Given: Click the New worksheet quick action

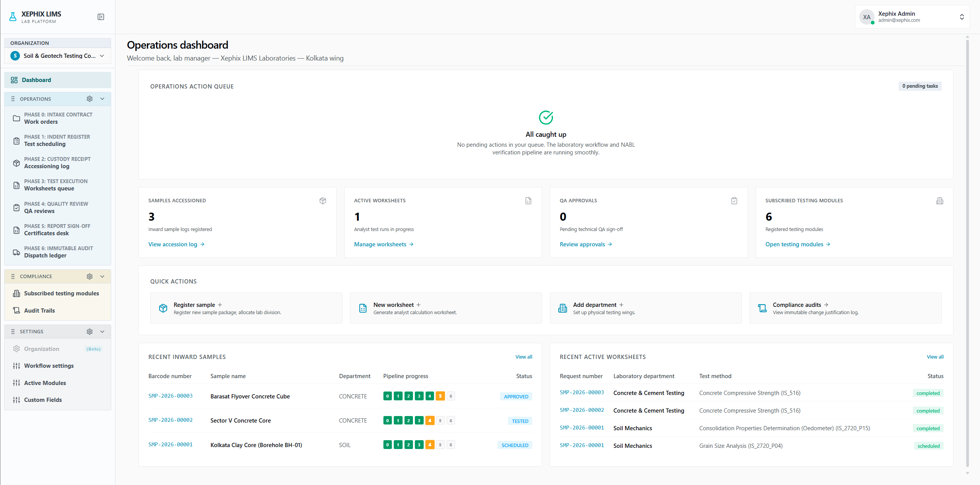Looking at the screenshot, I should 446,308.
